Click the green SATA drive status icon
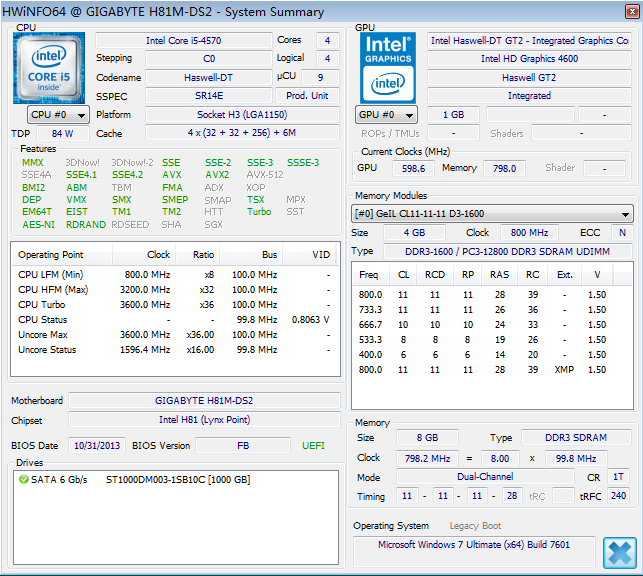Image resolution: width=643 pixels, height=576 pixels. pyautogui.click(x=24, y=479)
